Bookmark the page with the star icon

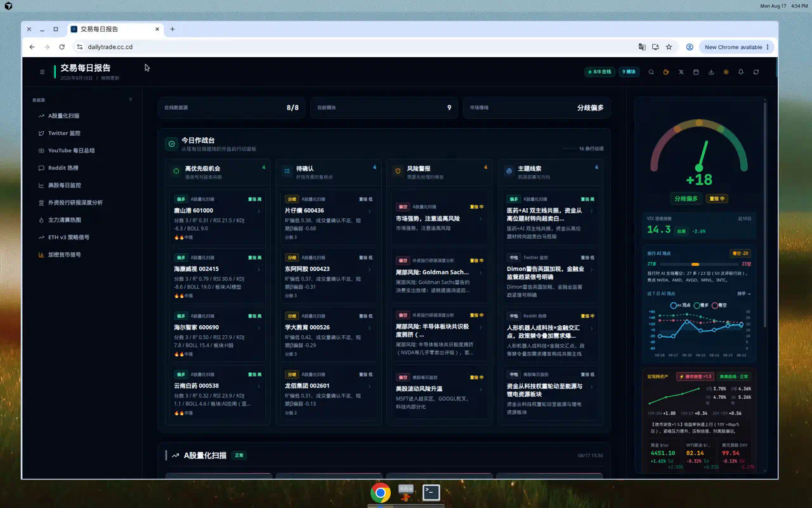click(669, 47)
